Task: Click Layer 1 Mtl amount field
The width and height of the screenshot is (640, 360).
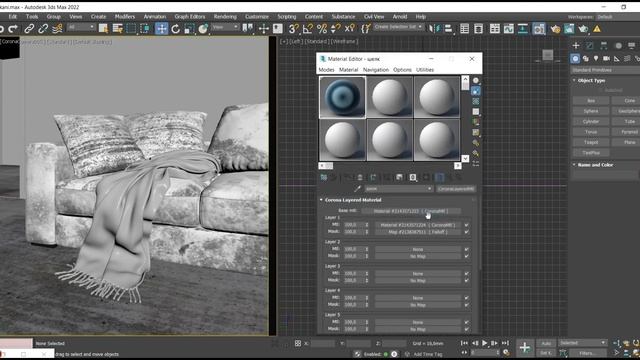Action: (354, 225)
